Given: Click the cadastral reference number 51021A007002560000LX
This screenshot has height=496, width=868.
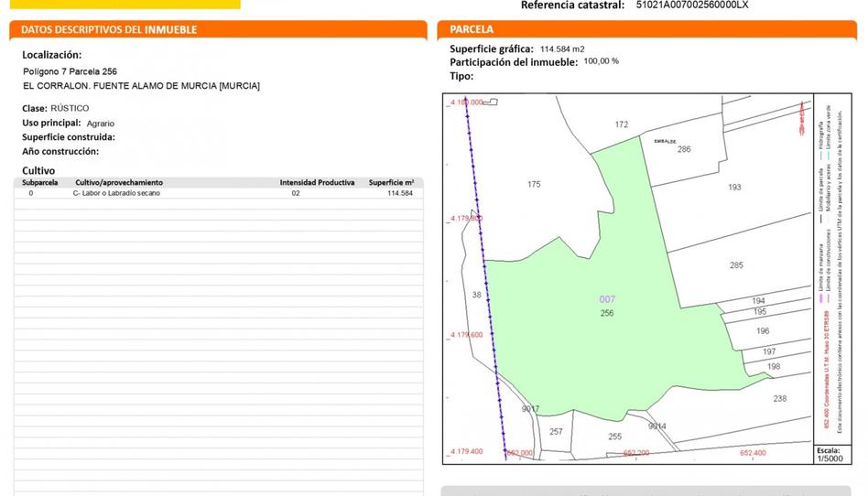Looking at the screenshot, I should pos(691,5).
